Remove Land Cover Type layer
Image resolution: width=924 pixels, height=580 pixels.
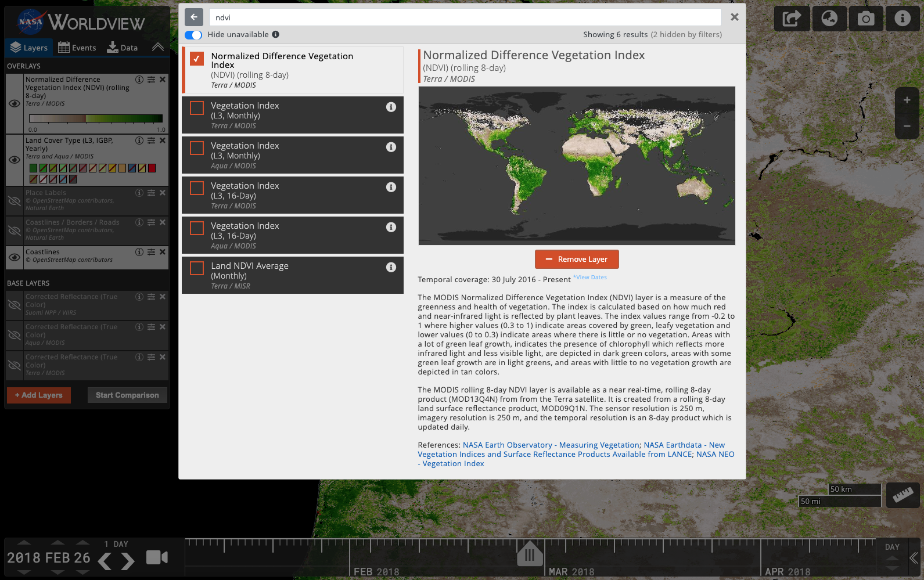tap(163, 141)
